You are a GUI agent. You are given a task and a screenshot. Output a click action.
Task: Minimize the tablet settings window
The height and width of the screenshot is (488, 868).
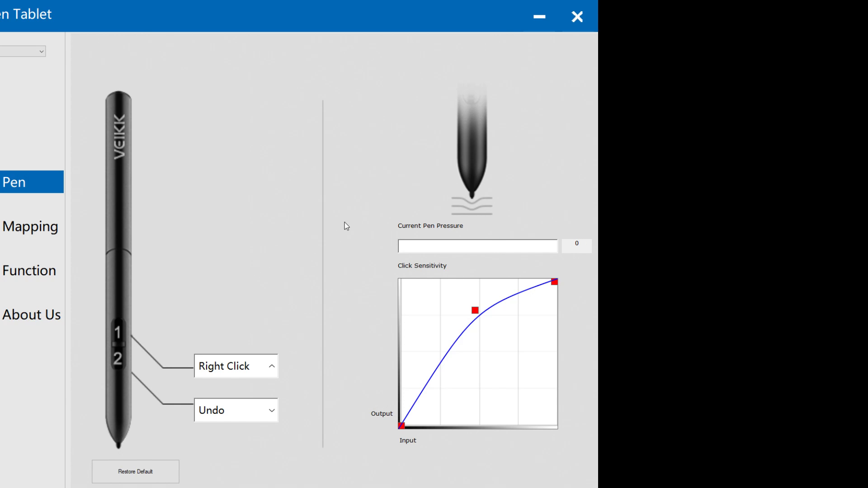tap(539, 16)
